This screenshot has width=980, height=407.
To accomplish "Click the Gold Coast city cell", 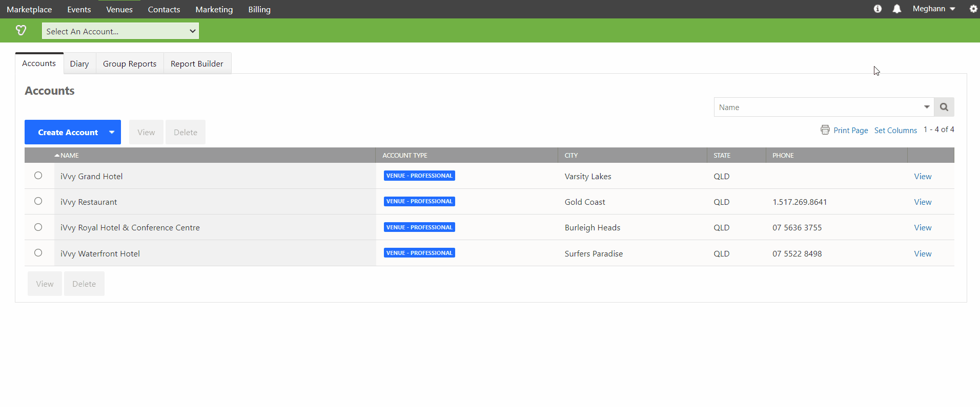I will (x=585, y=202).
